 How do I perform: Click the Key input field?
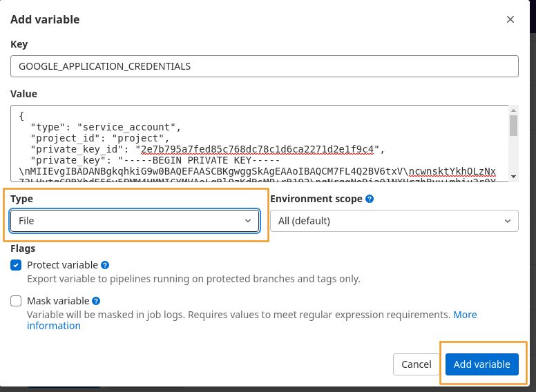pos(265,66)
